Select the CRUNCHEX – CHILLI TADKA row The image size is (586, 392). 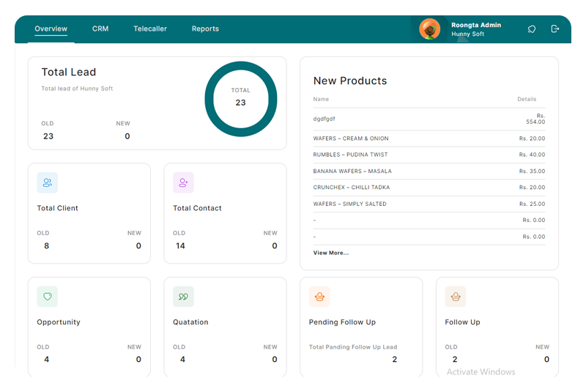point(352,188)
